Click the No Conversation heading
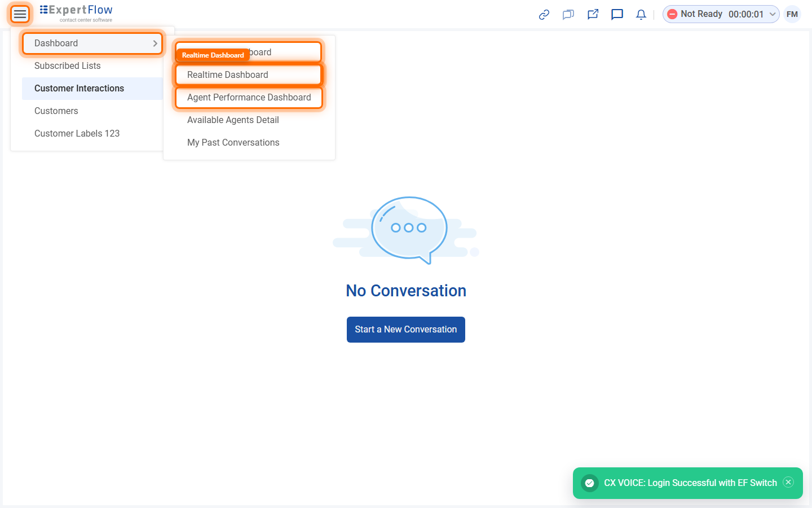 coord(406,291)
